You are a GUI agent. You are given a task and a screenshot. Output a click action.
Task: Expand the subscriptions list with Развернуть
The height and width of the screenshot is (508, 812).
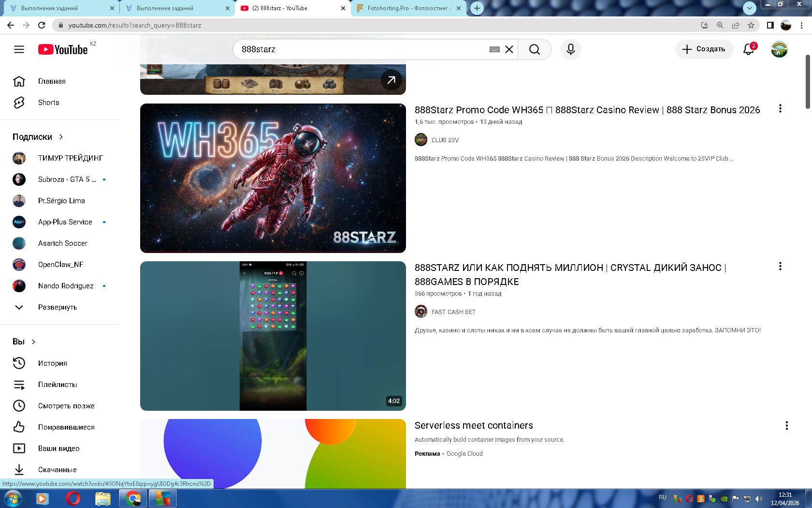57,307
